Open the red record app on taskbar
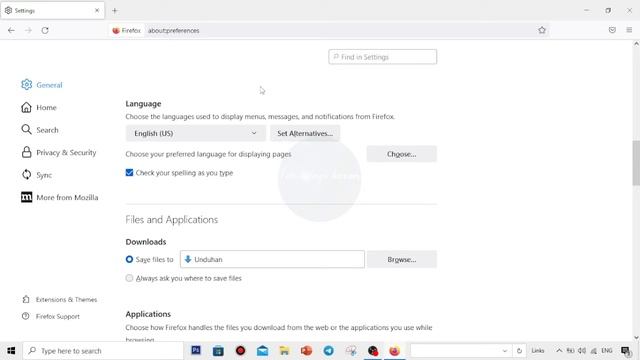 240,351
